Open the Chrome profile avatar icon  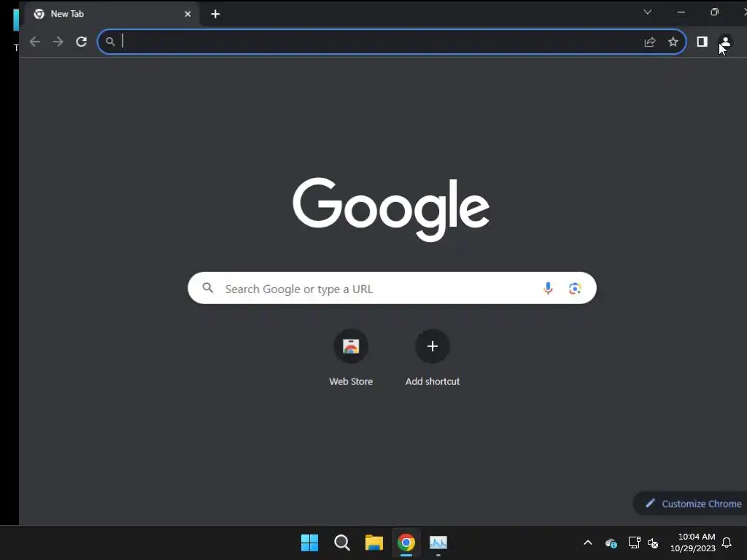tap(725, 42)
